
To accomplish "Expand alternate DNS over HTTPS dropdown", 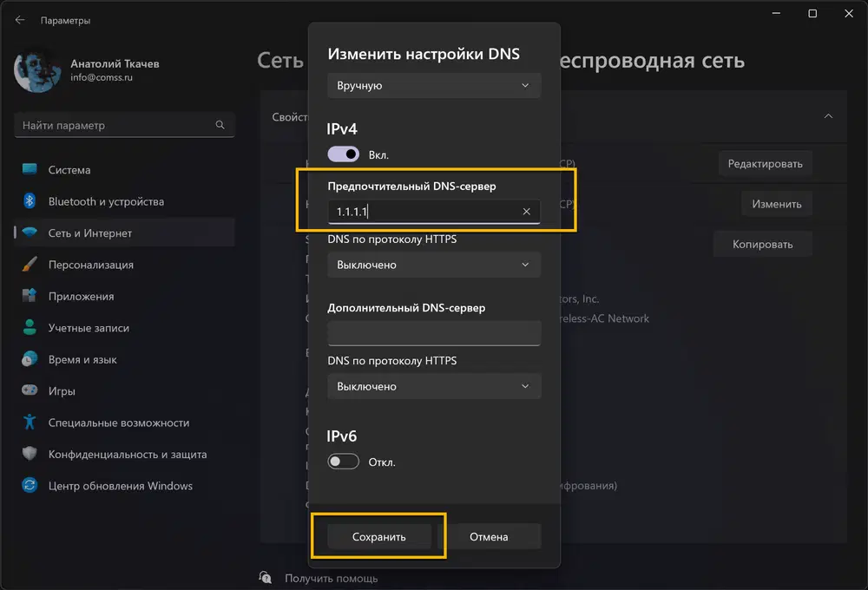I will point(434,386).
